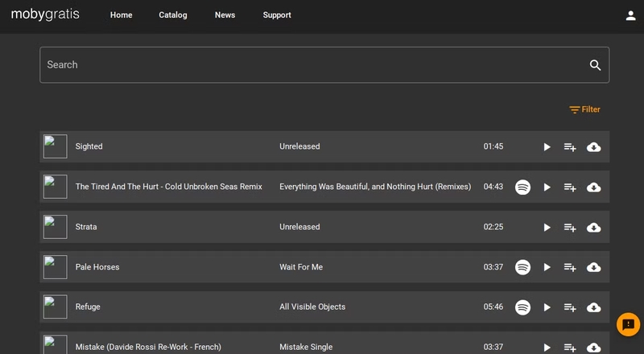The height and width of the screenshot is (354, 644).
Task: Click the Strata album thumbnail
Action: 56,227
